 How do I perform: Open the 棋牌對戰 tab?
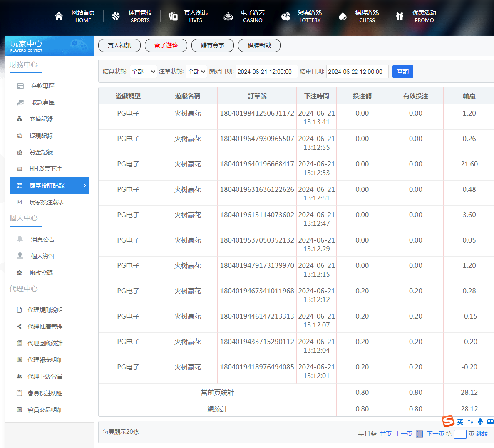point(259,45)
